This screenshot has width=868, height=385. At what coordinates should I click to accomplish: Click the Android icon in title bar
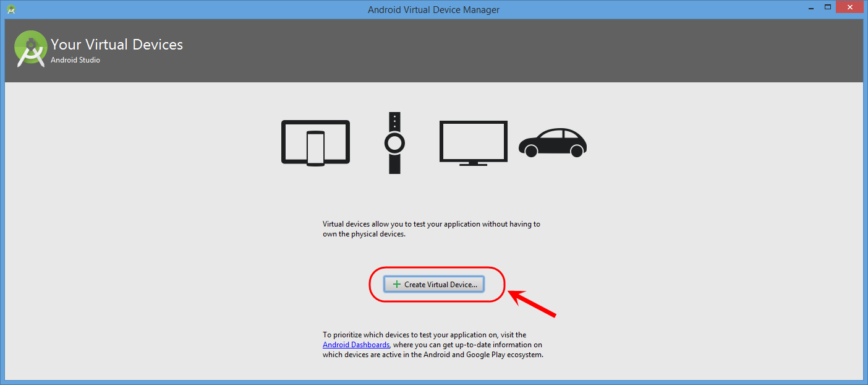11,9
